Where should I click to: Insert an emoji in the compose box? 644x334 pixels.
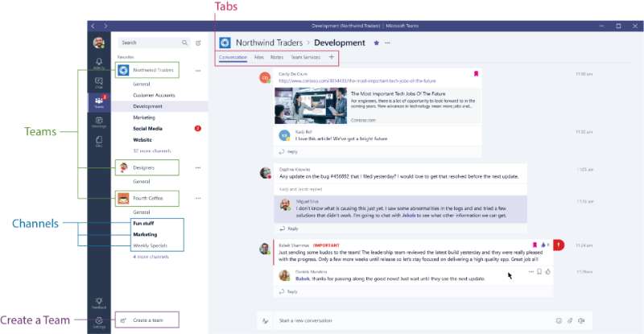click(x=559, y=320)
